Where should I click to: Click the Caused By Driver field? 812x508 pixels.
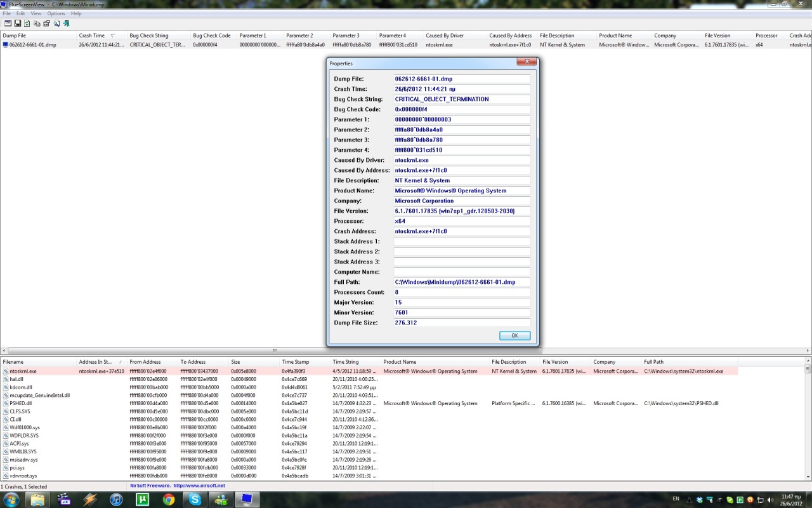coord(462,160)
